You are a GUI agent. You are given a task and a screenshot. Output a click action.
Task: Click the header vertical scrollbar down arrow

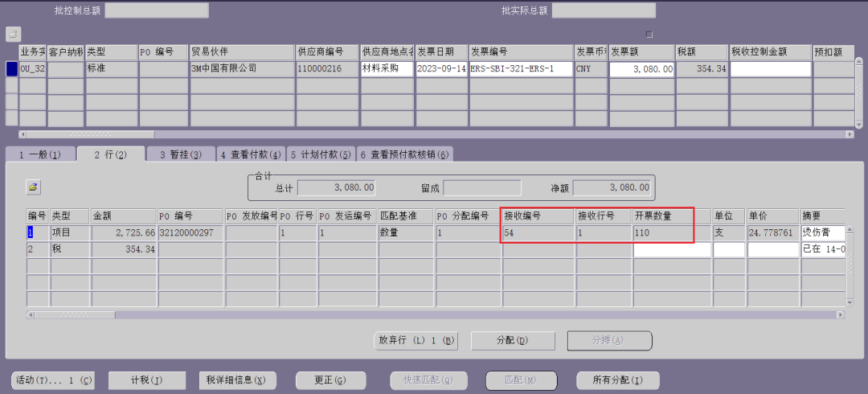pyautogui.click(x=858, y=124)
